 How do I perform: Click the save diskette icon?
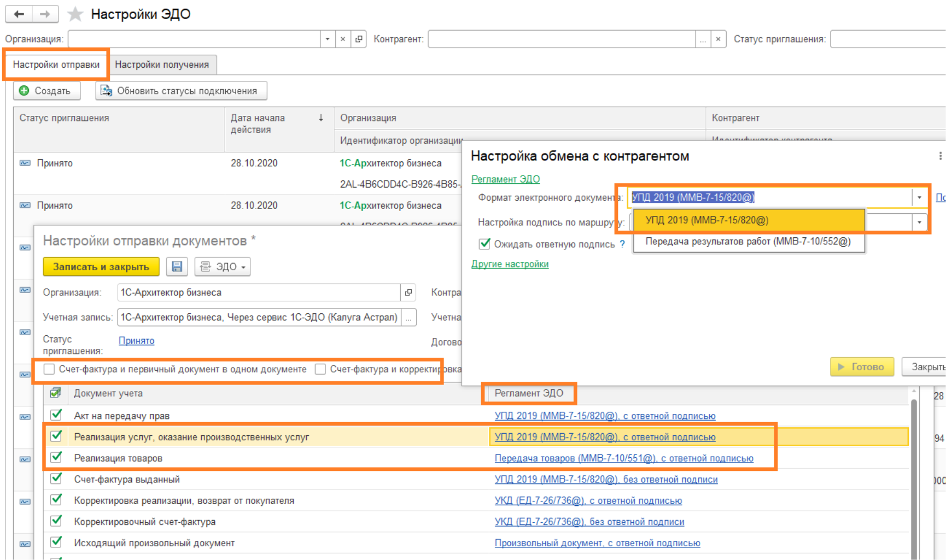(x=177, y=266)
